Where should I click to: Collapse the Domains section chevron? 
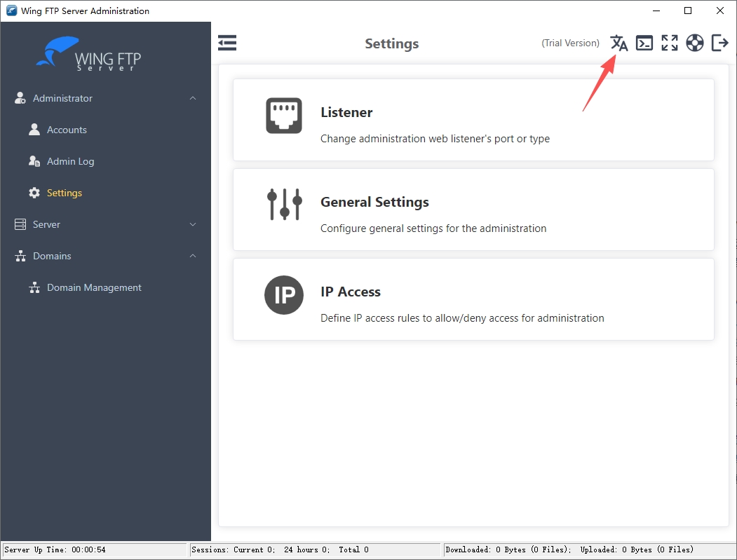click(x=193, y=256)
